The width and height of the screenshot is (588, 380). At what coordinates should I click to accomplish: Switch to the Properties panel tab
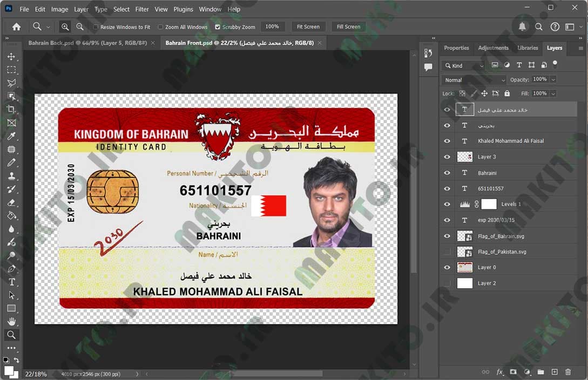456,48
